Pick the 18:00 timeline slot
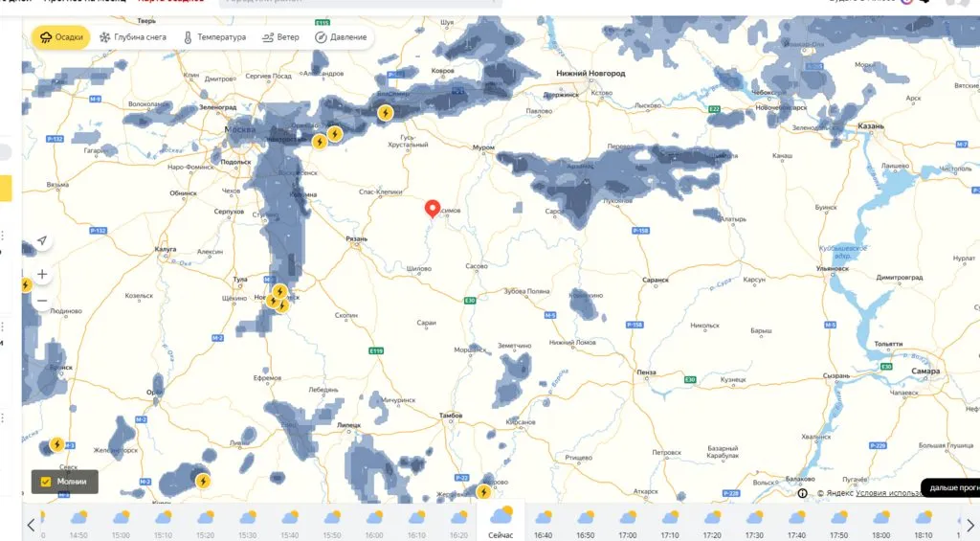The image size is (980, 541). [x=881, y=523]
